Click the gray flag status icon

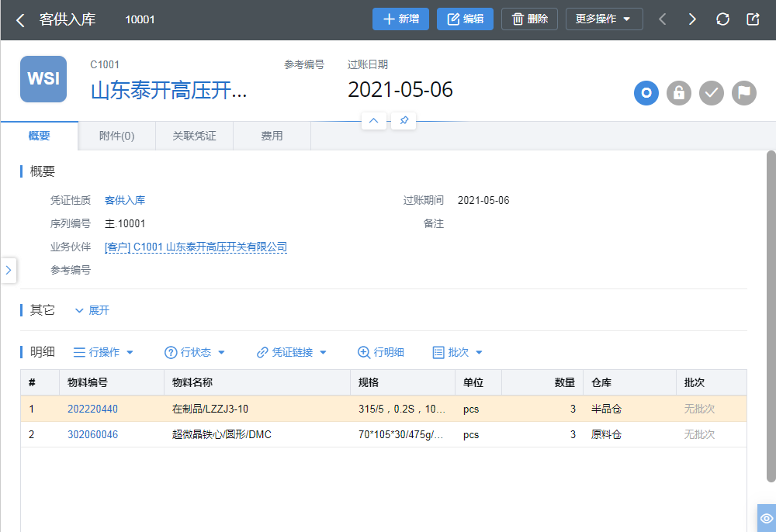pos(744,93)
